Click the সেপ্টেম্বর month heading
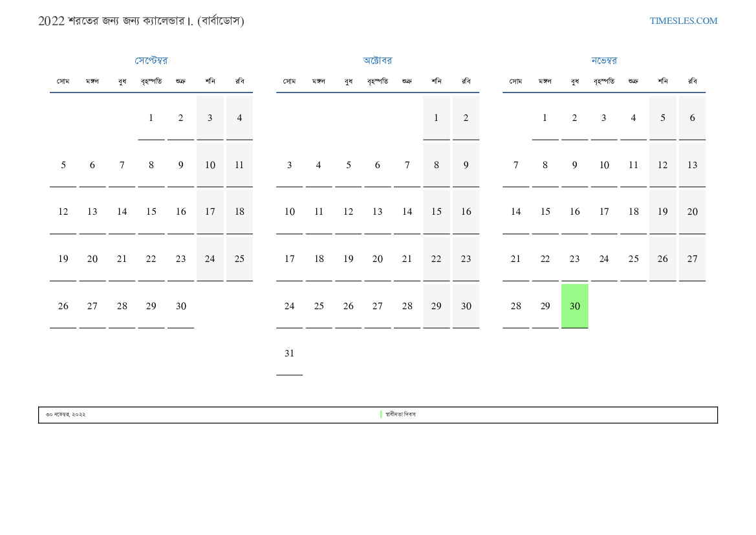 [x=151, y=61]
